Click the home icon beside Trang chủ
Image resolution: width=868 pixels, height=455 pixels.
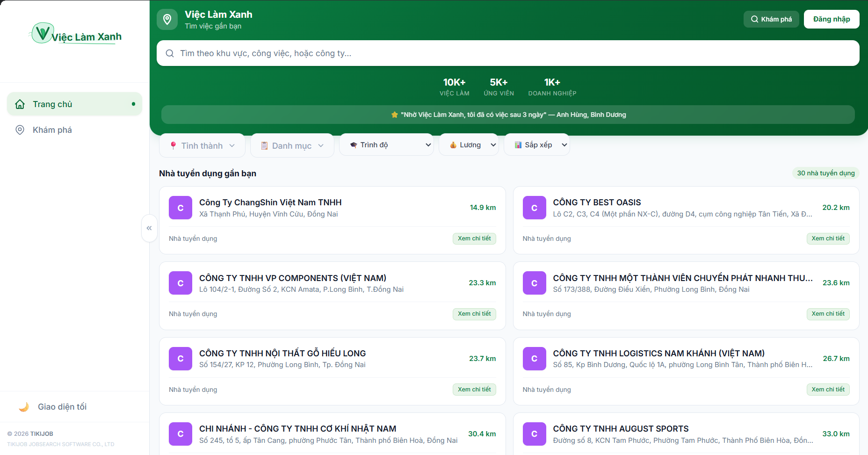click(20, 104)
